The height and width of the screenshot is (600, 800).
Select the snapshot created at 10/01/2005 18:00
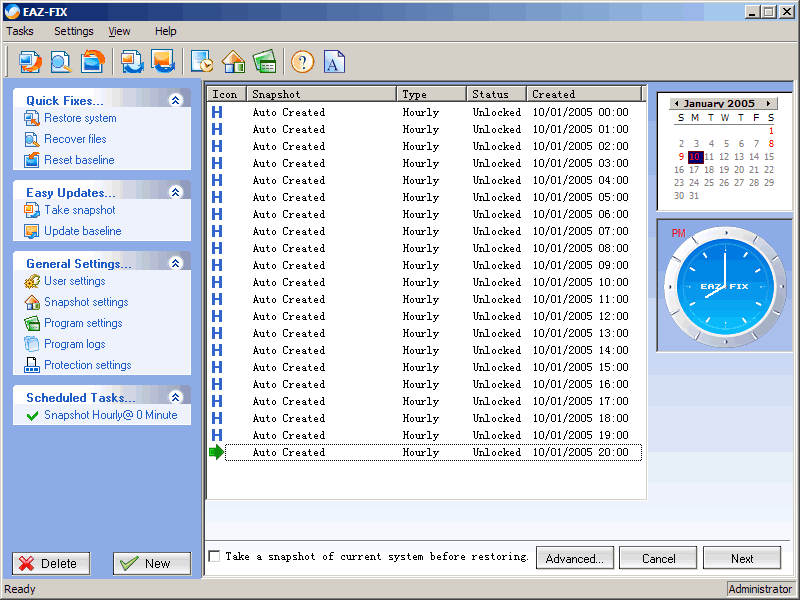coord(426,418)
